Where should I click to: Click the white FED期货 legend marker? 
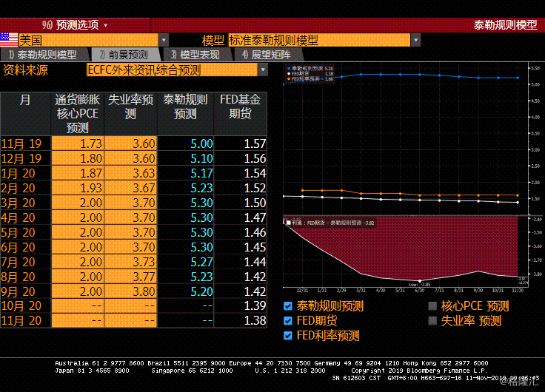(x=288, y=73)
